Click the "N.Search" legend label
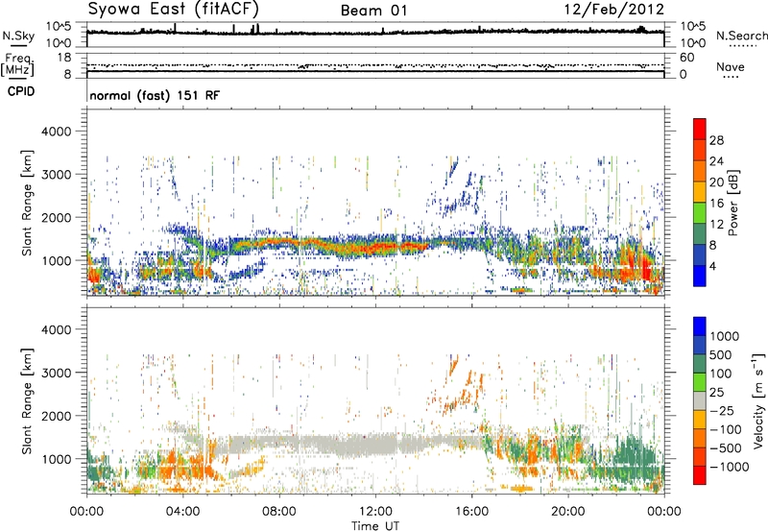This screenshot has height=532, width=768. (741, 36)
